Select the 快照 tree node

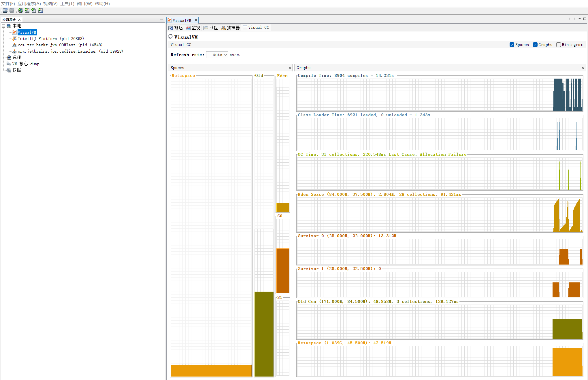(x=17, y=70)
